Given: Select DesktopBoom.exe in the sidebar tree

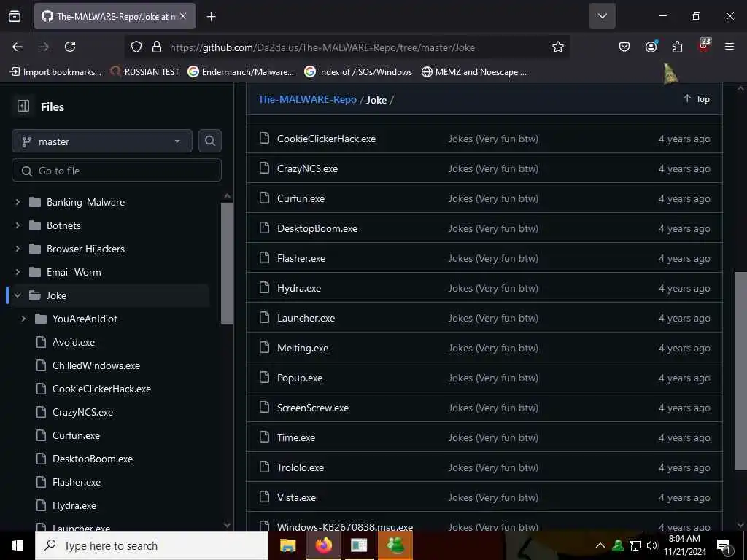Looking at the screenshot, I should 93,459.
